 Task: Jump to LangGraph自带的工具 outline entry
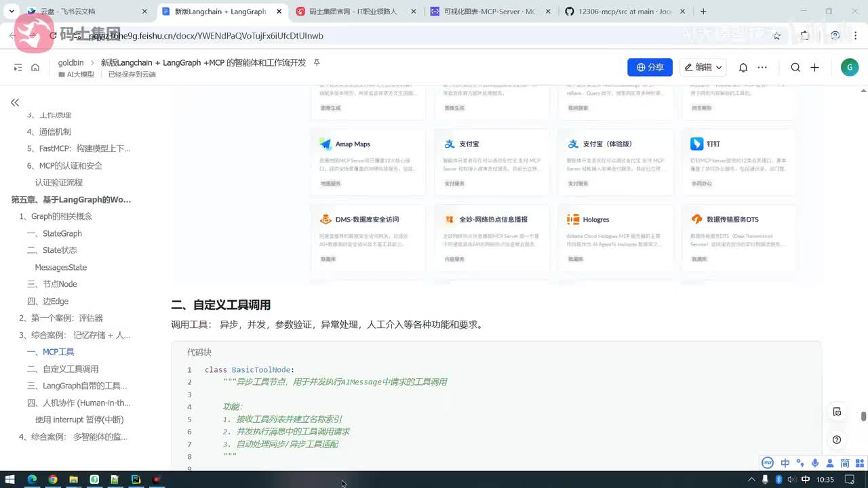(x=77, y=386)
